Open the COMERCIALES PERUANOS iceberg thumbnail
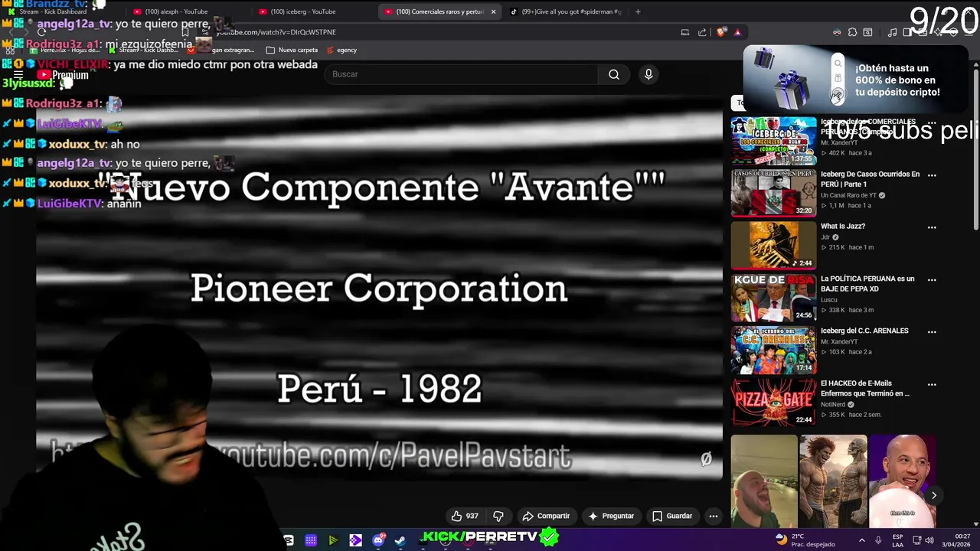 773,141
